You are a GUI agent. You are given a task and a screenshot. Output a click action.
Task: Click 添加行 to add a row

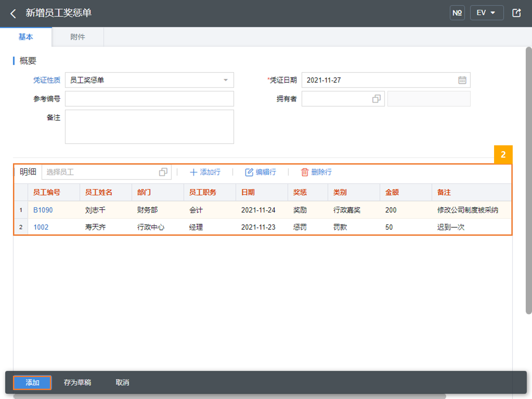(x=205, y=172)
